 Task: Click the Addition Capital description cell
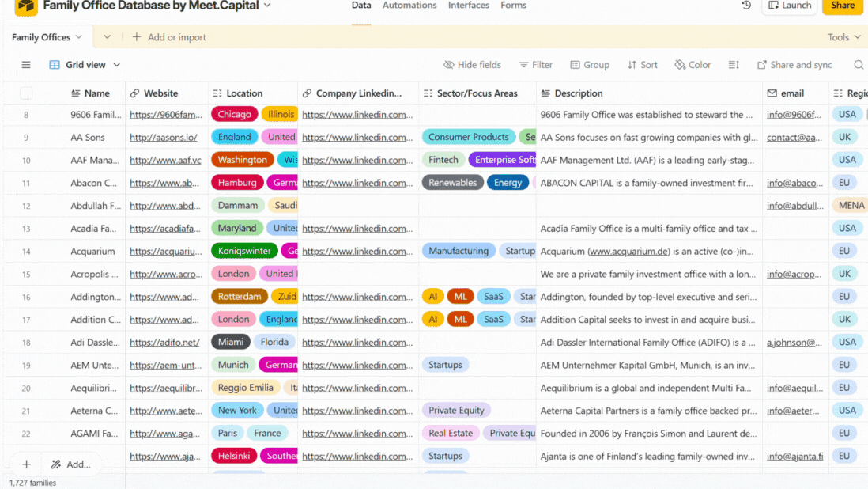pos(649,320)
